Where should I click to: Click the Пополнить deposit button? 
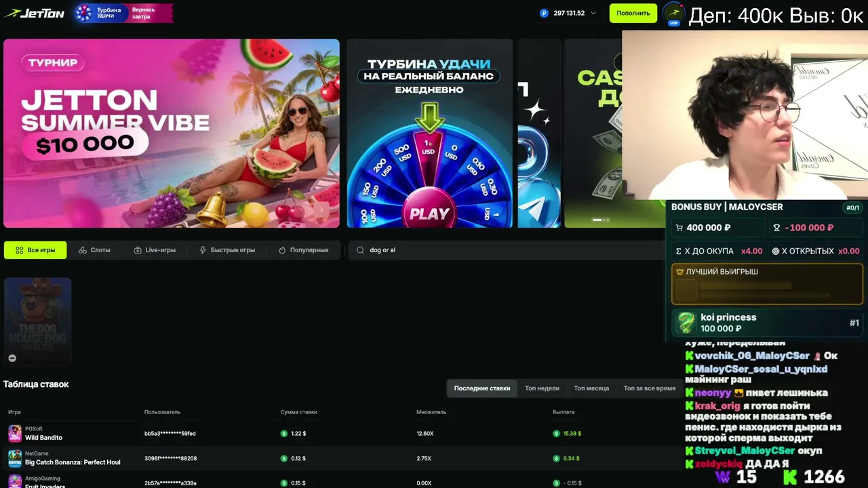633,13
